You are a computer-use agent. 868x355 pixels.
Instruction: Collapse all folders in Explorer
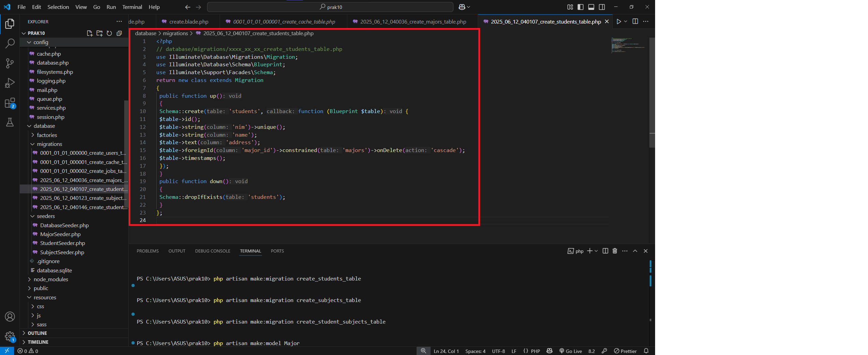(119, 33)
